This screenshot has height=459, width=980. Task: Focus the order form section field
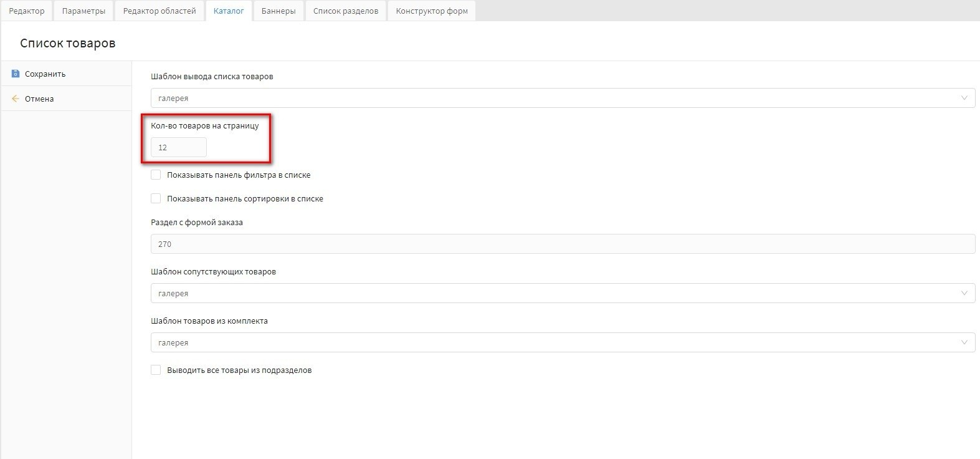562,244
